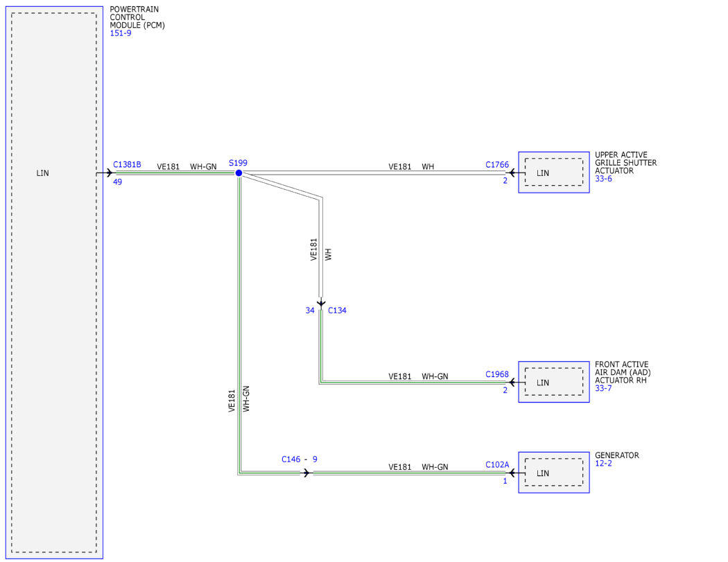Click the WH-GN label on the C1968 wire

[x=435, y=376]
